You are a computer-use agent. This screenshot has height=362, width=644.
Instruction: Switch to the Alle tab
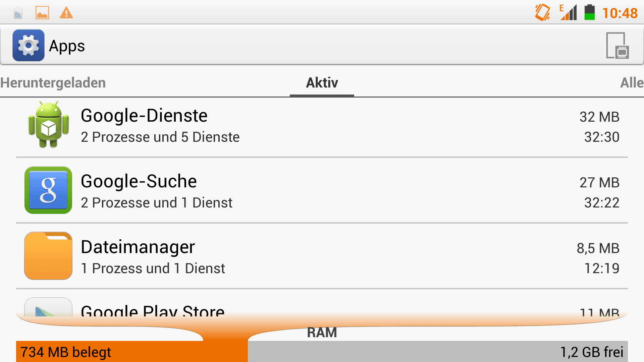coord(632,83)
